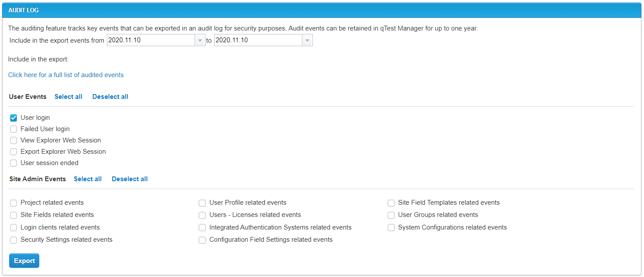Check View Explorer Web Session
The width and height of the screenshot is (644, 277).
(13, 140)
